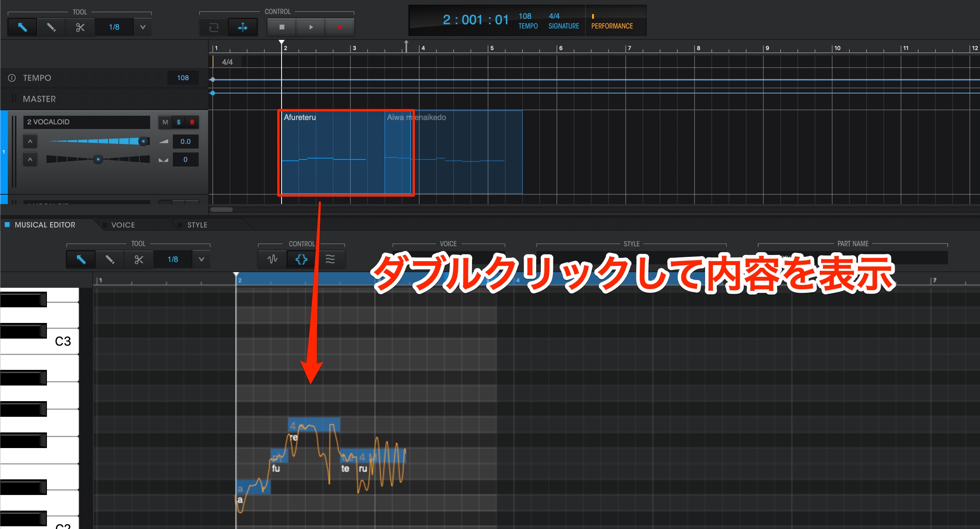
Task: Click the volume slider knob on the VOCALOID track
Action: (x=144, y=141)
